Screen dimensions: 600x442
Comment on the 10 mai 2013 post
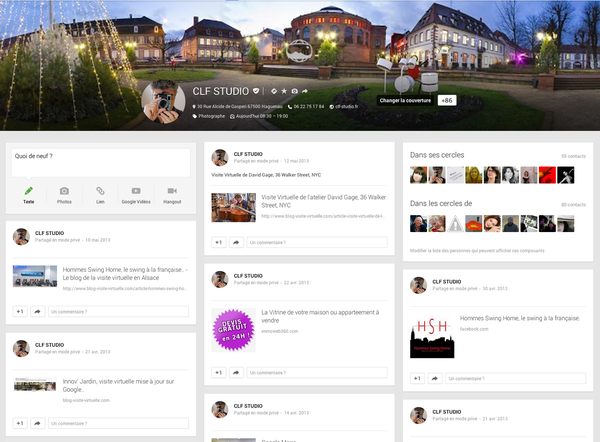click(118, 312)
